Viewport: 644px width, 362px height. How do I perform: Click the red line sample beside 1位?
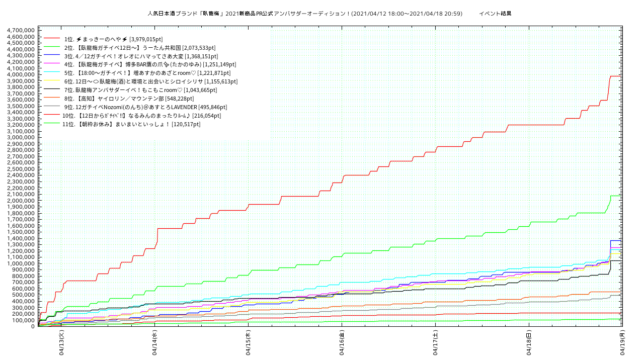(x=52, y=39)
